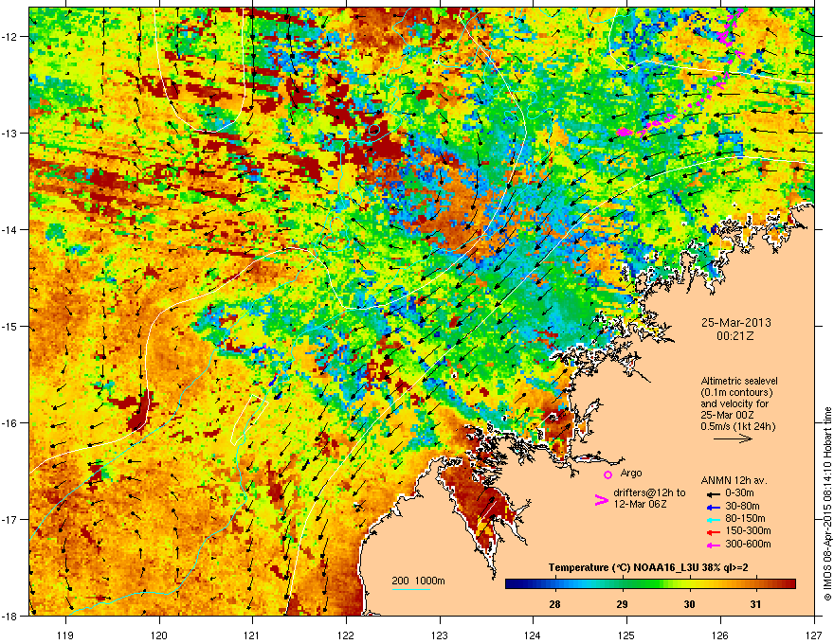
Task: Click the latitude axis label '-17'
Action: coord(10,519)
